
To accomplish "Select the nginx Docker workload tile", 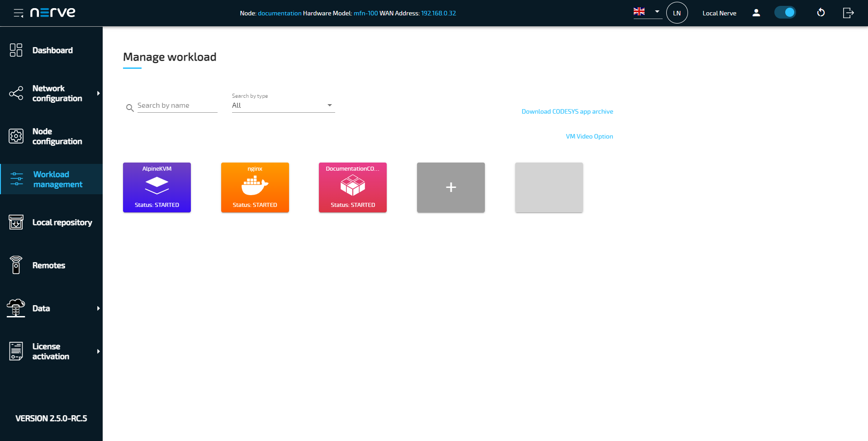I will click(255, 187).
